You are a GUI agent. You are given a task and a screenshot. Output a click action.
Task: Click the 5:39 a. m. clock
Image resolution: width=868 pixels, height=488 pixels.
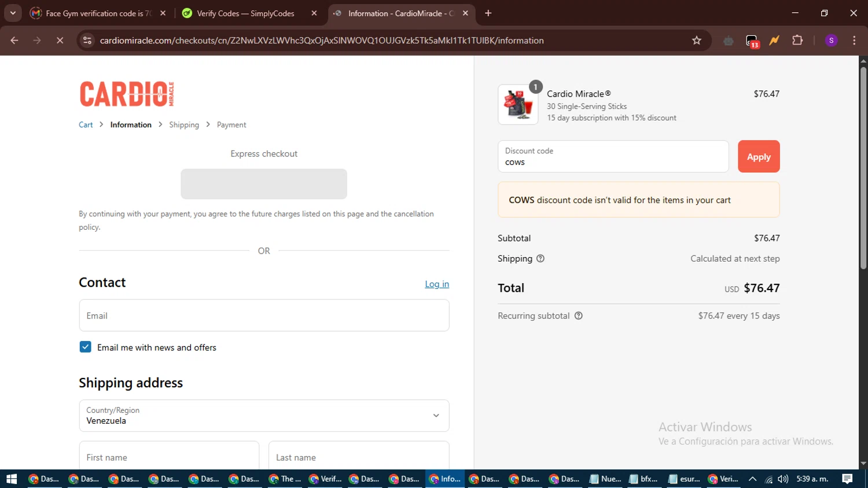pos(812,479)
